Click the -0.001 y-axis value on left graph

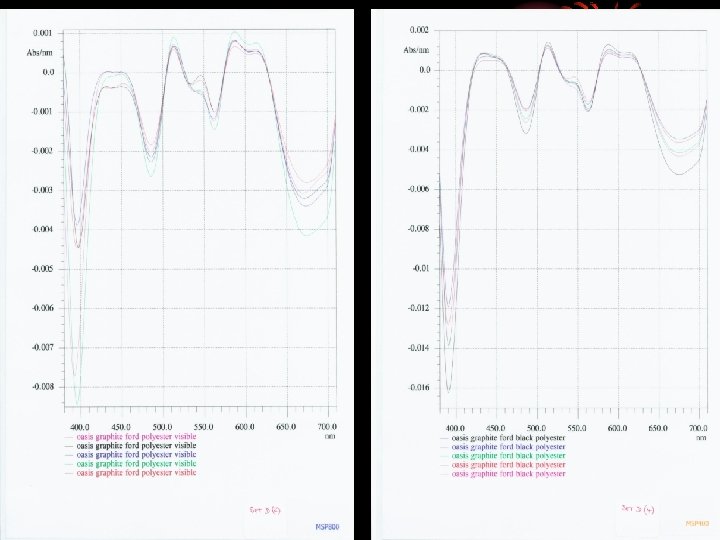pos(43,112)
